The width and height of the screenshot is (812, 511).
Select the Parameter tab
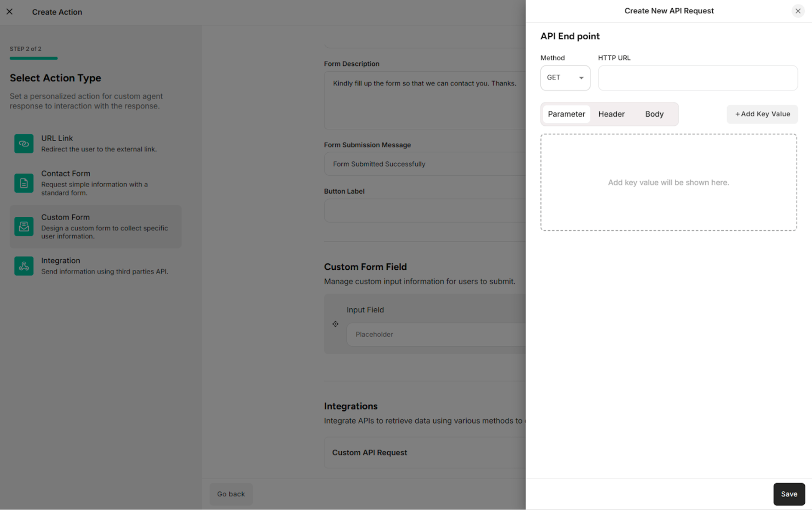[x=566, y=114]
